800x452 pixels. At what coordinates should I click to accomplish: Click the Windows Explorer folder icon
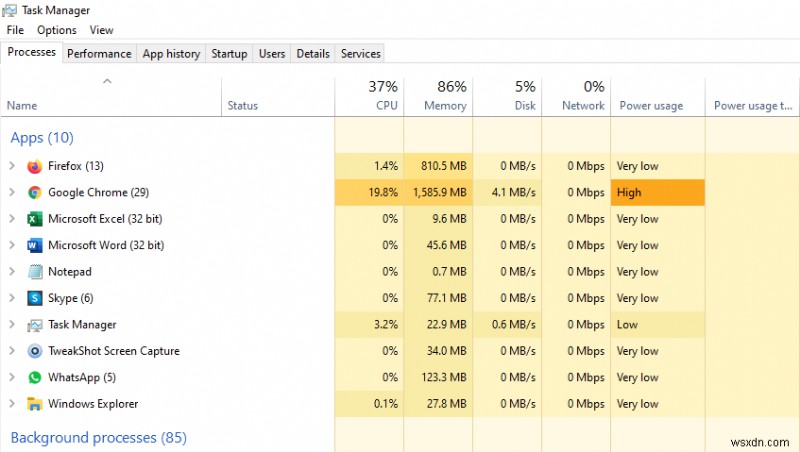[x=35, y=404]
